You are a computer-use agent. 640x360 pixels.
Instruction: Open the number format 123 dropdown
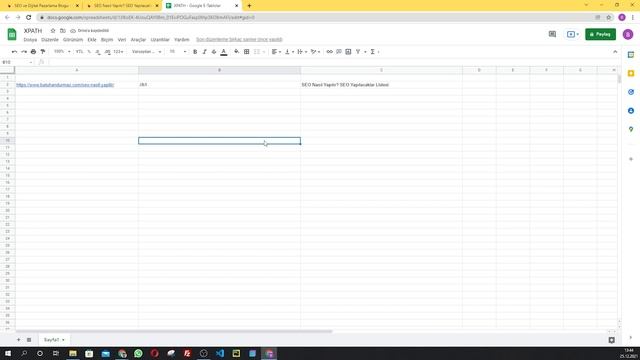point(118,52)
